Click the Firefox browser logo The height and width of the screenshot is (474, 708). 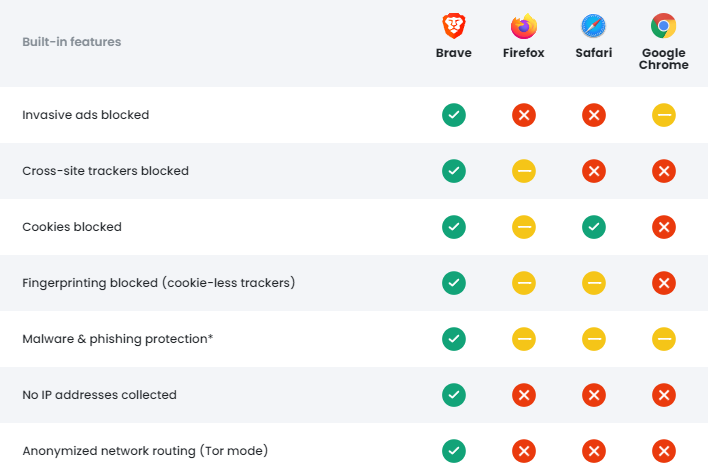click(x=524, y=26)
